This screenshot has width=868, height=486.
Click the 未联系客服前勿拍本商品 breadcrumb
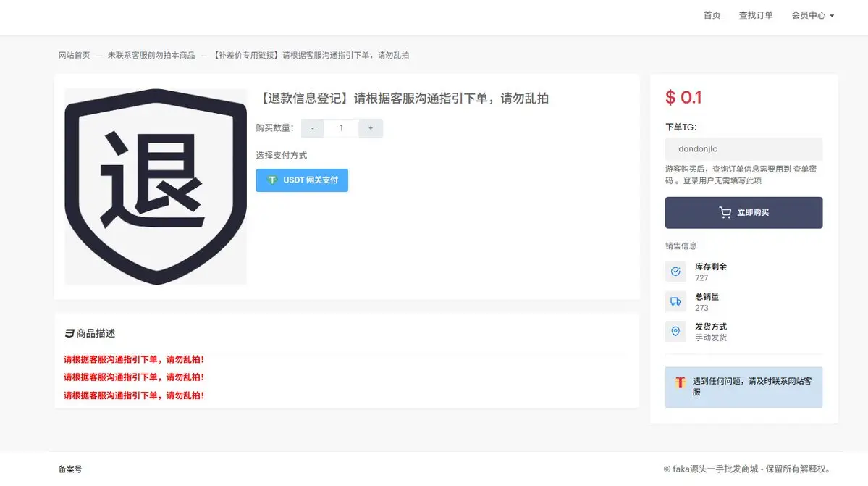click(x=151, y=55)
